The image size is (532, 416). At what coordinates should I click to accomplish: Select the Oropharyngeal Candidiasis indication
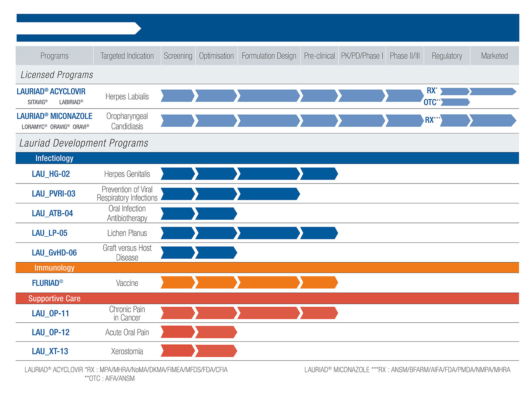pyautogui.click(x=127, y=121)
